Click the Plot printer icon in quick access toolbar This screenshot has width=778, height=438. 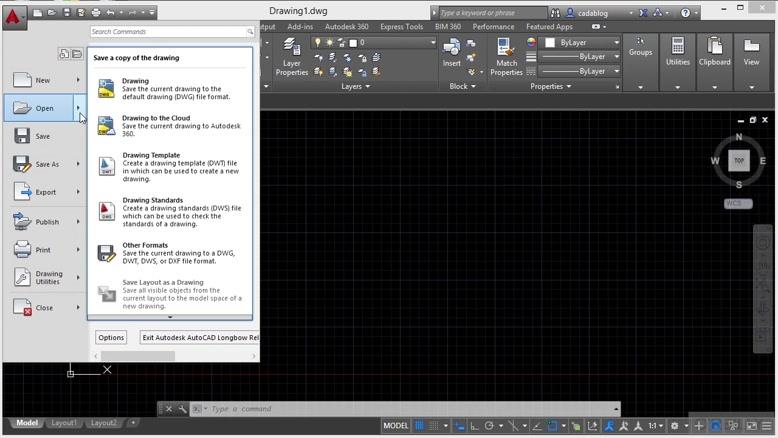click(x=96, y=12)
